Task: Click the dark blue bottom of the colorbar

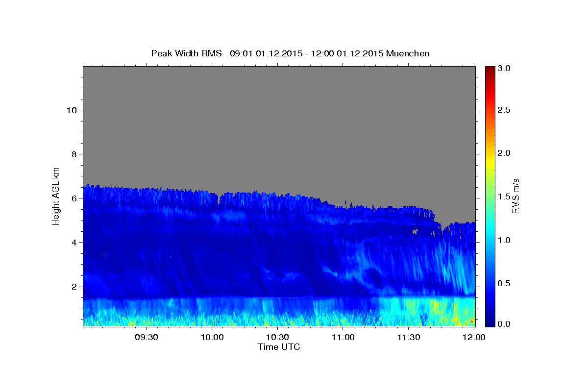Action: click(x=490, y=322)
